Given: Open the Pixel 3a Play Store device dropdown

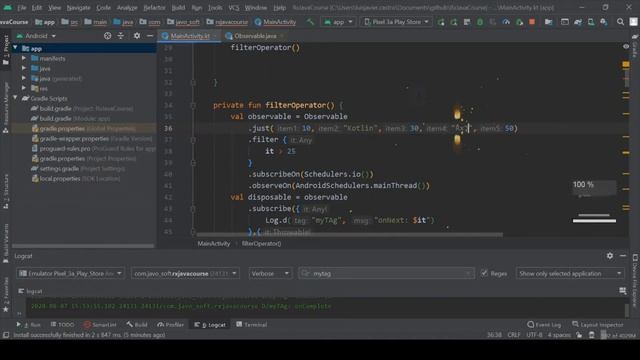Looking at the screenshot, I should pyautogui.click(x=396, y=22).
